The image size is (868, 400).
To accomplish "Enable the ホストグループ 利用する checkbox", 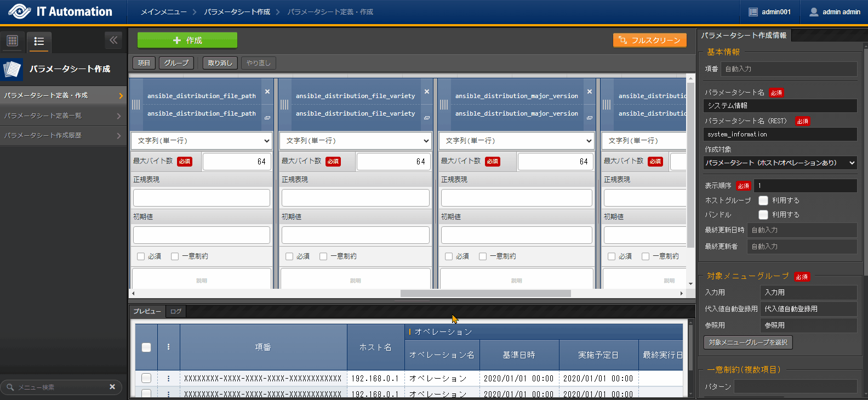I will point(763,201).
